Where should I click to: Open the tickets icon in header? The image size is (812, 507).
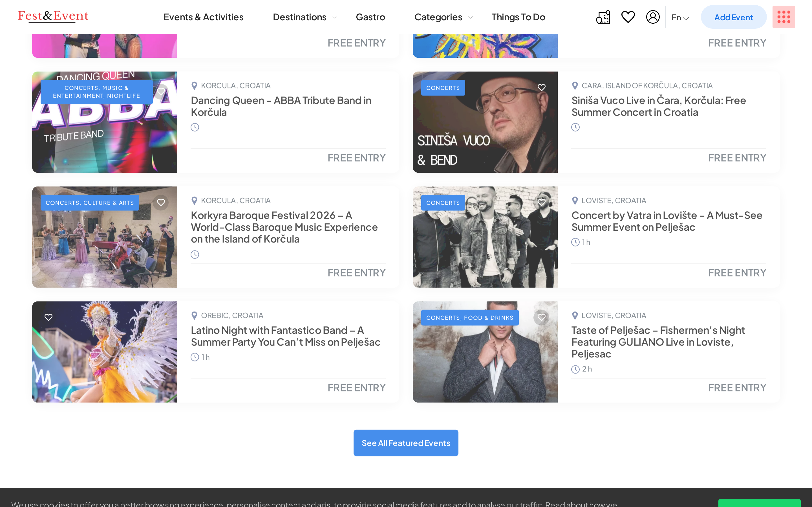603,17
